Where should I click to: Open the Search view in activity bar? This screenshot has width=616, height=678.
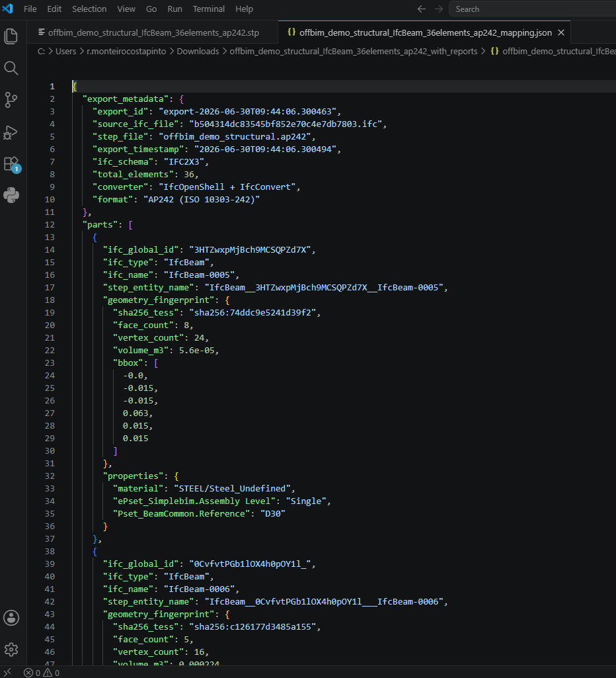tap(11, 68)
